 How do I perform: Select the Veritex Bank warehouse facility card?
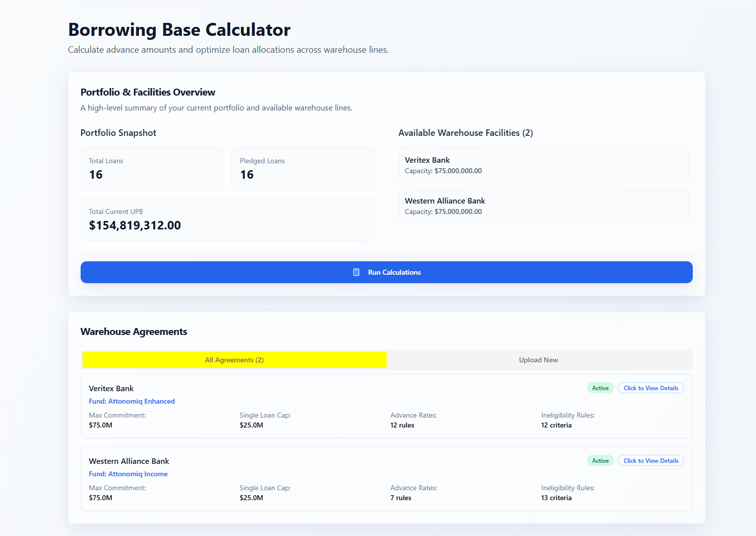(543, 165)
